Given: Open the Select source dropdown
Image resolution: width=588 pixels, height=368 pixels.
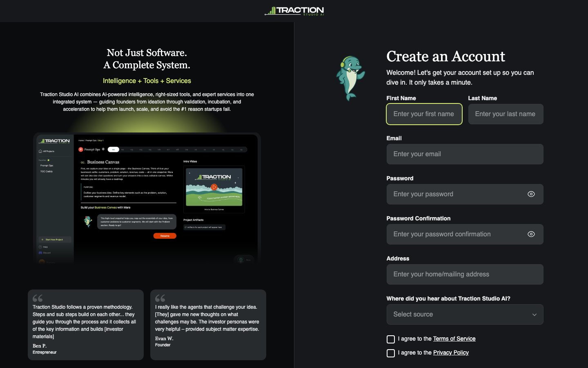Looking at the screenshot, I should (465, 314).
